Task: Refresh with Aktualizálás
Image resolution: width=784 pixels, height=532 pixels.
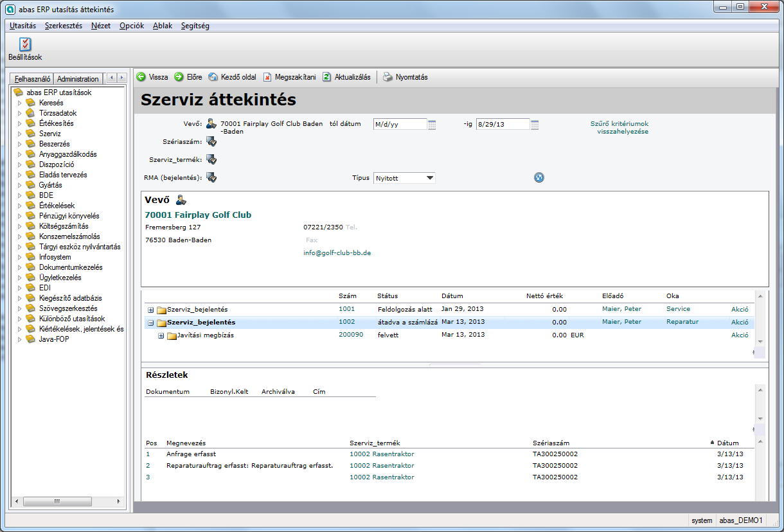Action: [327, 76]
